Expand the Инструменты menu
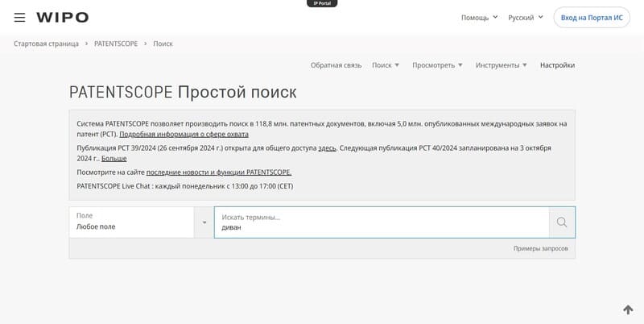 (x=501, y=65)
